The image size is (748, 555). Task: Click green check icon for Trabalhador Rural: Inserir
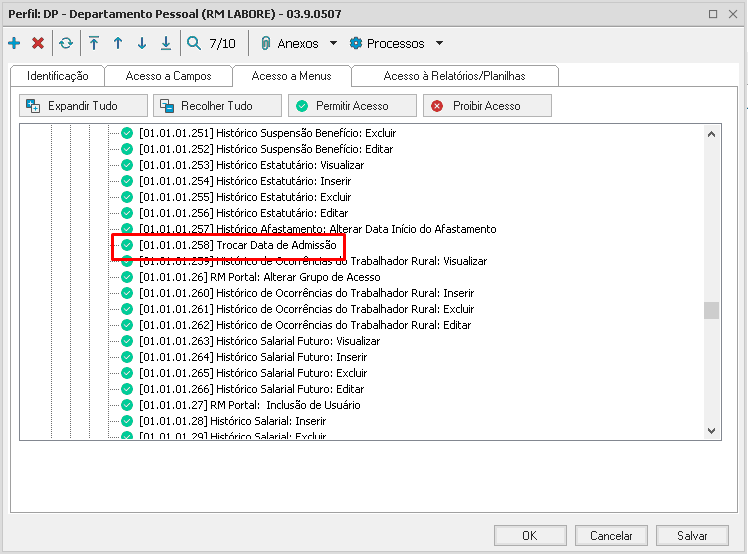point(127,293)
